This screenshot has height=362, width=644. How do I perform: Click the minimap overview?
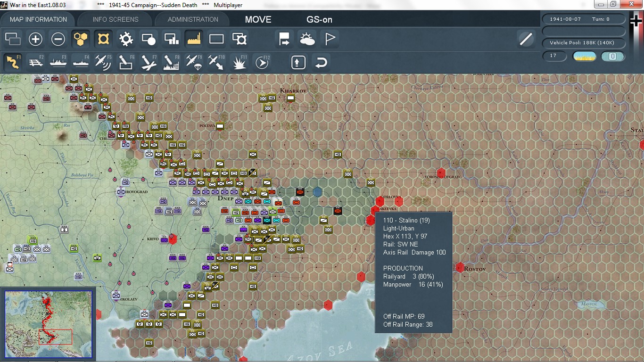[x=49, y=324]
